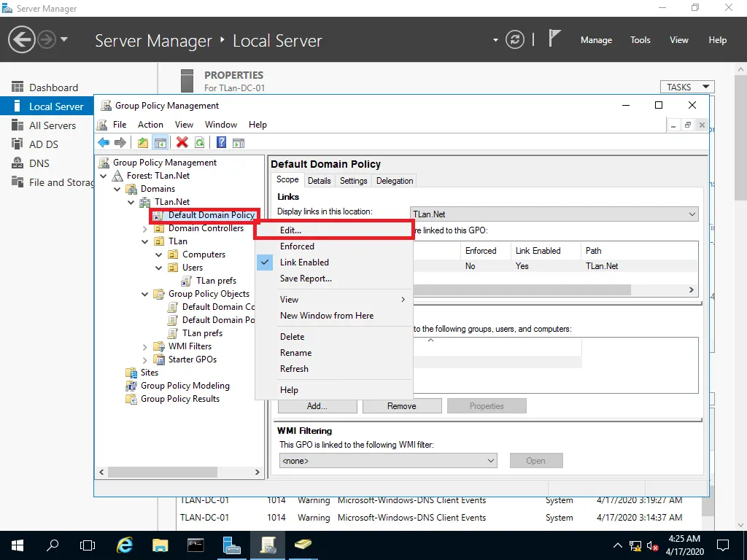Open the Manage menu in Server Manager

pyautogui.click(x=596, y=40)
